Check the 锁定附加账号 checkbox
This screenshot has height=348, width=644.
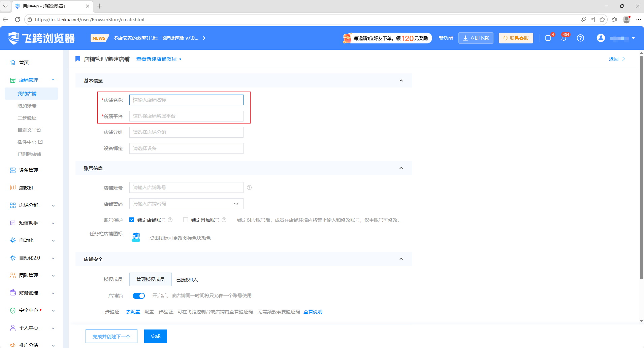point(186,220)
